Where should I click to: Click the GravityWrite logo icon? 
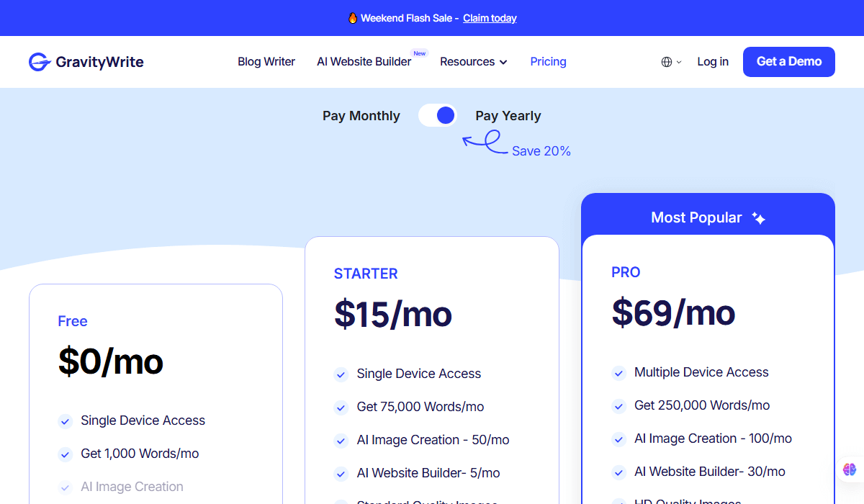(40, 62)
